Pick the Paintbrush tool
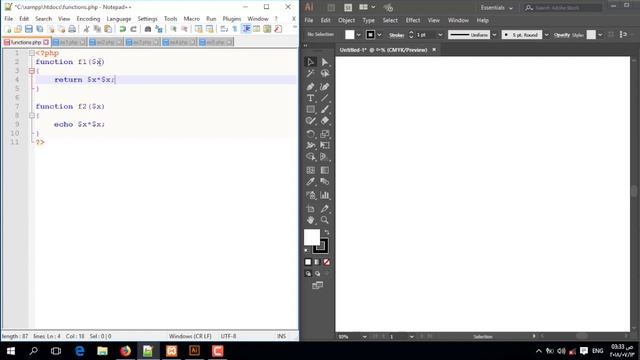The image size is (640, 360). tap(324, 109)
